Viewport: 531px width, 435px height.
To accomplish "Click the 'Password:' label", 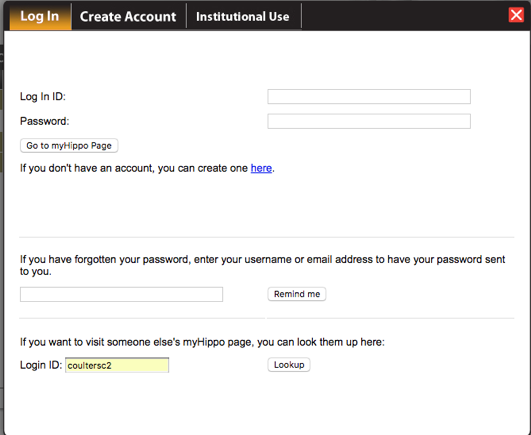I will tap(44, 121).
